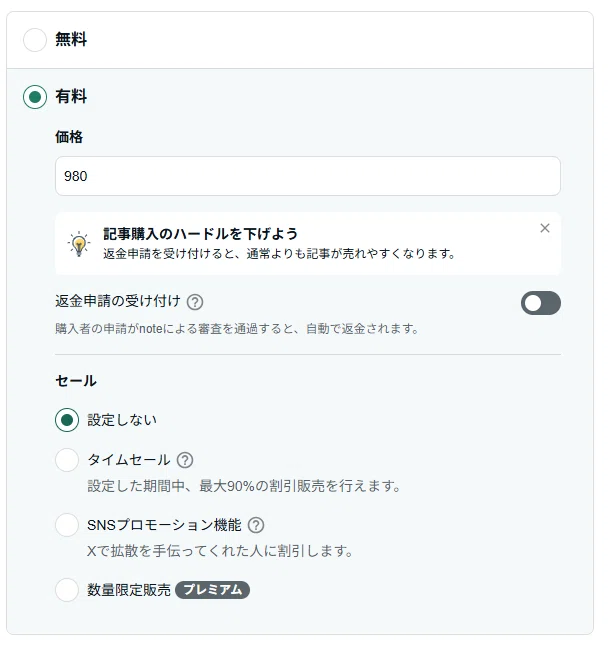
Task: Click the SNSプロモーション機能 label text
Action: [x=164, y=525]
